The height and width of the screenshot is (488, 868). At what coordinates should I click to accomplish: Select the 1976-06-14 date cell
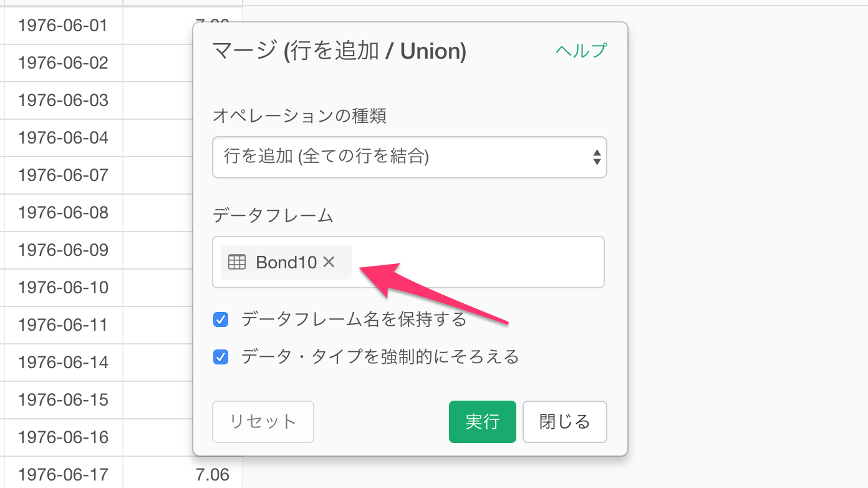(64, 363)
